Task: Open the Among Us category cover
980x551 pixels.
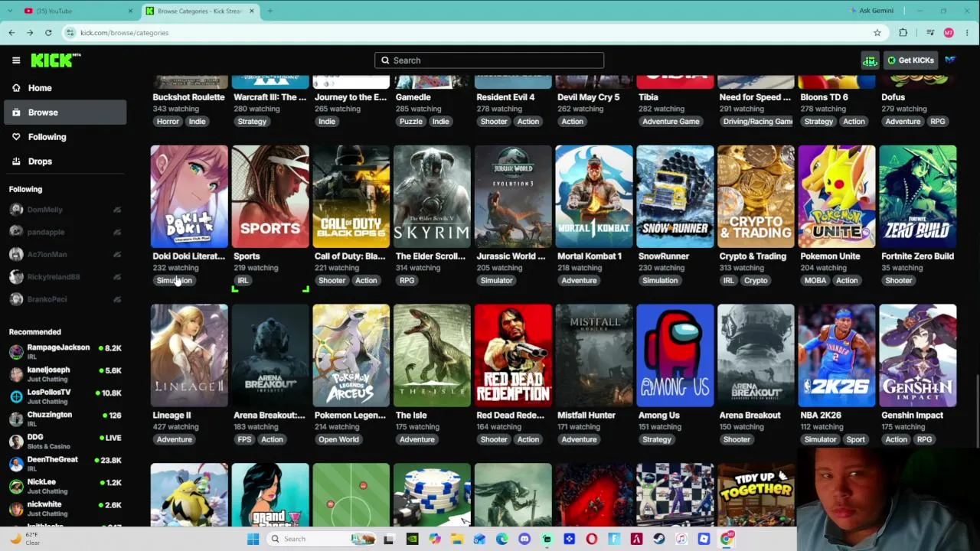Action: pos(675,356)
